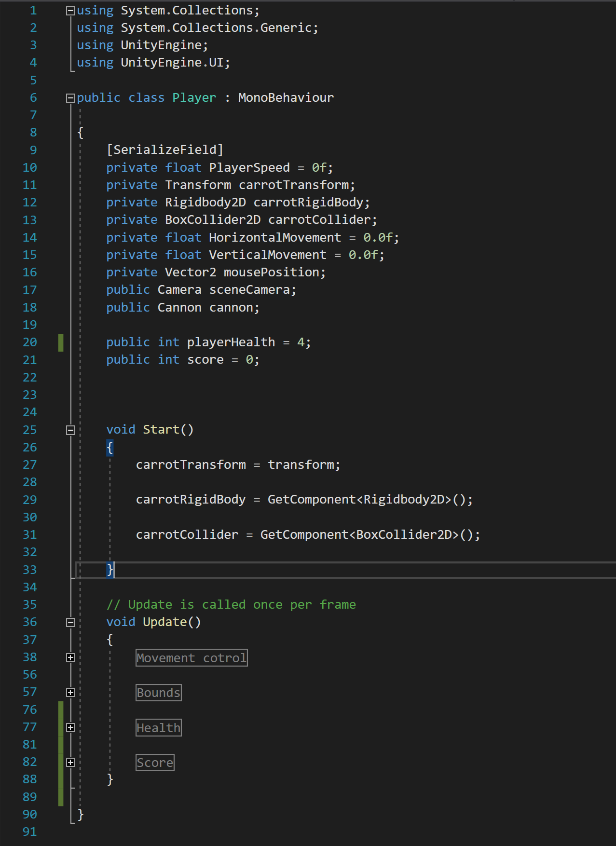
Task: Click the [SerializeField] attribute
Action: pos(165,150)
